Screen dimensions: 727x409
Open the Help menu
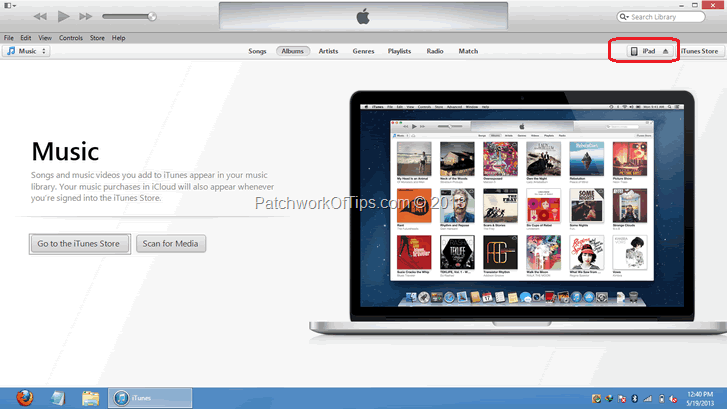coord(118,38)
